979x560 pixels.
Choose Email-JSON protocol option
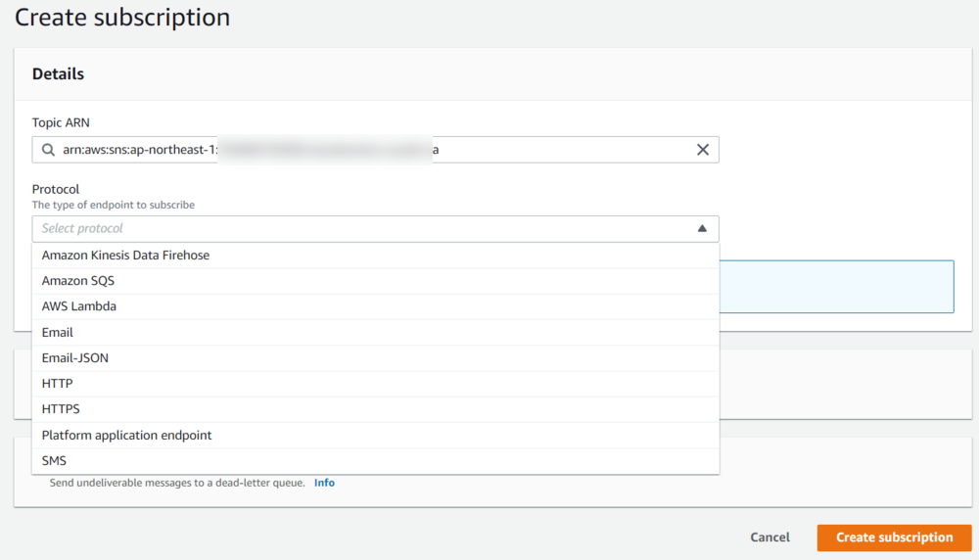pos(375,358)
